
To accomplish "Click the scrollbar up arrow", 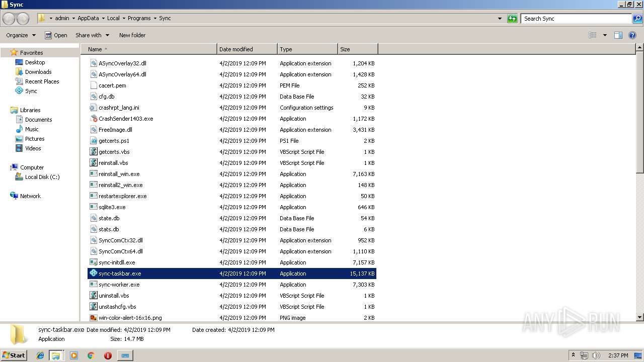I will [639, 48].
